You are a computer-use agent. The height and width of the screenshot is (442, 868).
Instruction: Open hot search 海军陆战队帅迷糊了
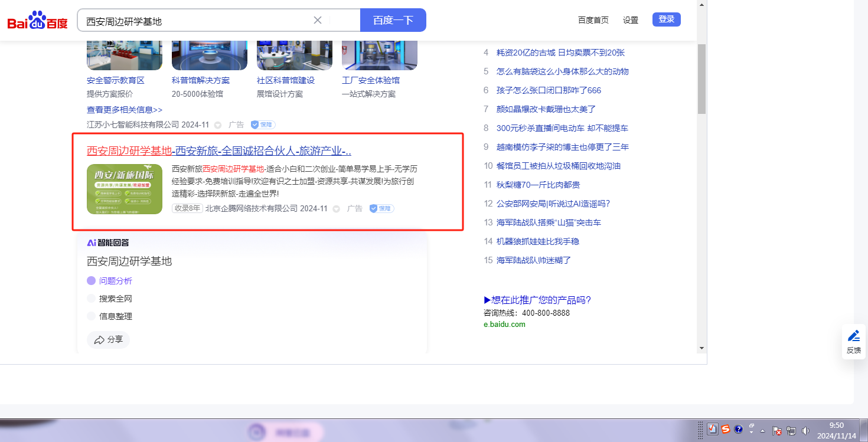click(534, 260)
